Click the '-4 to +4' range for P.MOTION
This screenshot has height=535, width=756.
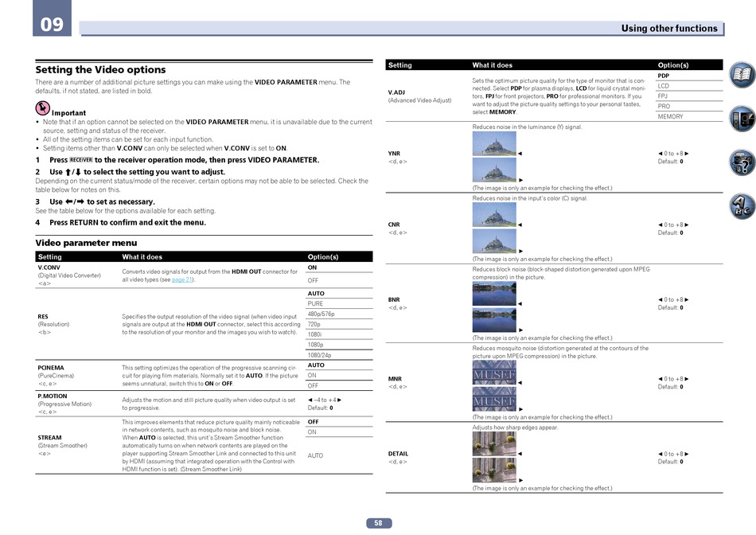pos(325,400)
